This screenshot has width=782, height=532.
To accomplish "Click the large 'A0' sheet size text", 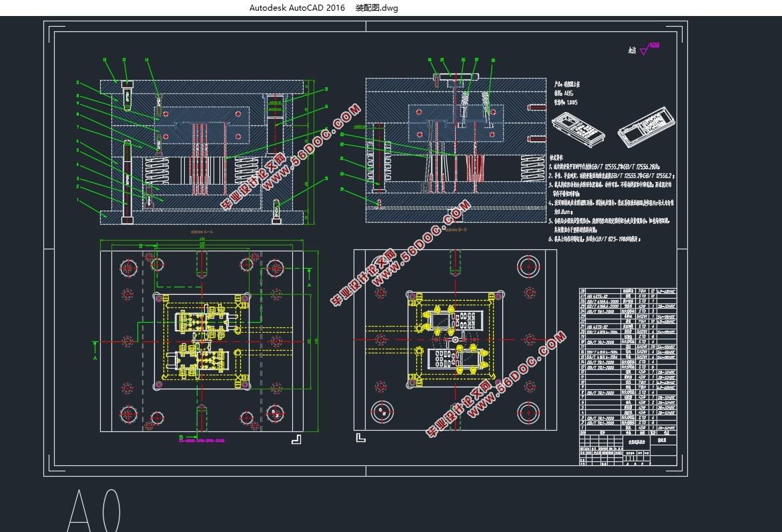I will click(x=94, y=512).
